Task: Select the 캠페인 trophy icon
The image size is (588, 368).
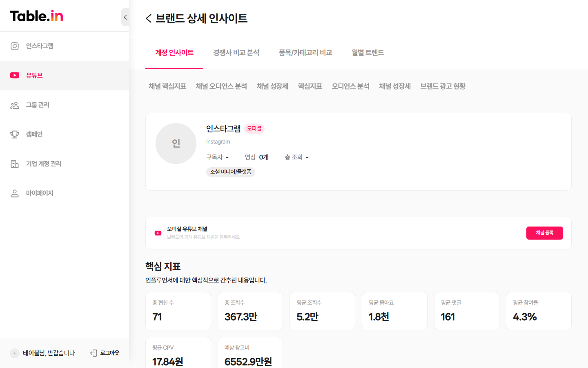Action: 14,134
